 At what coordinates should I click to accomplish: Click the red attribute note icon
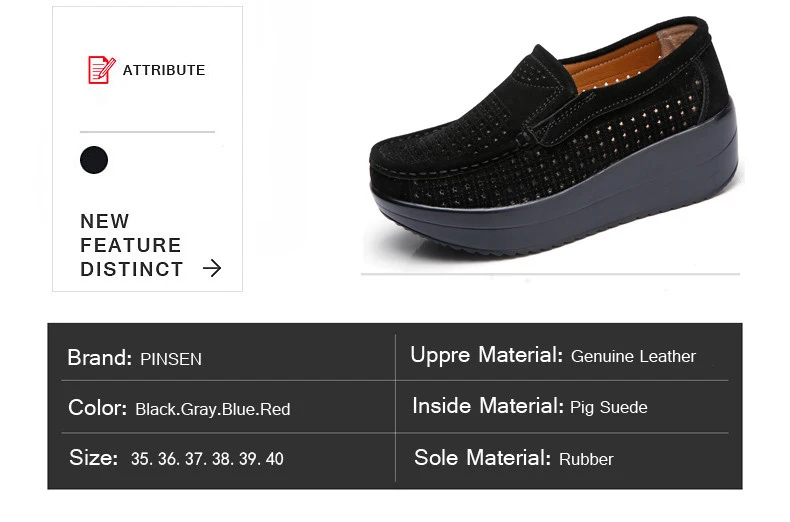[x=101, y=69]
